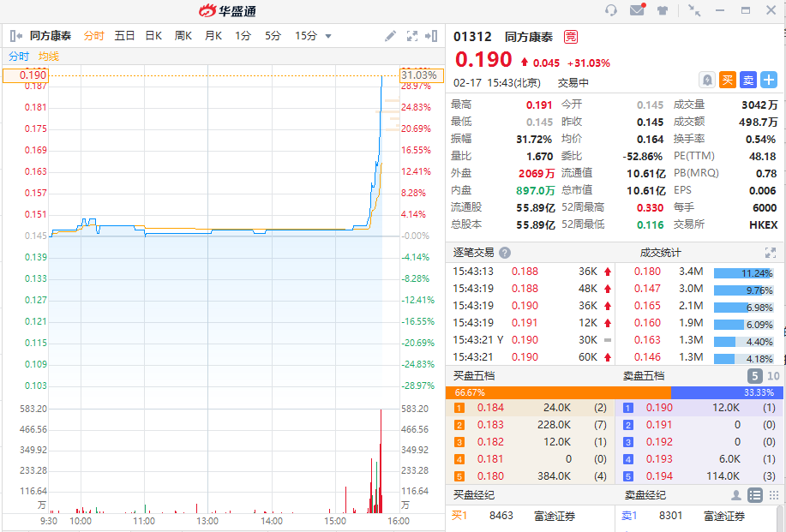This screenshot has width=786, height=532.
Task: Select the 分时 intraday tab
Action: (x=93, y=36)
